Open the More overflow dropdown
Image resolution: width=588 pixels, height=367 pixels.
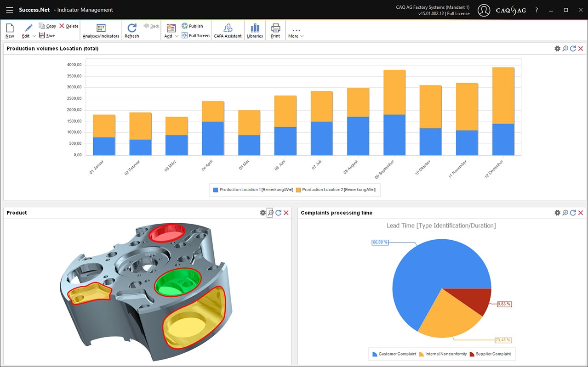[x=296, y=32]
